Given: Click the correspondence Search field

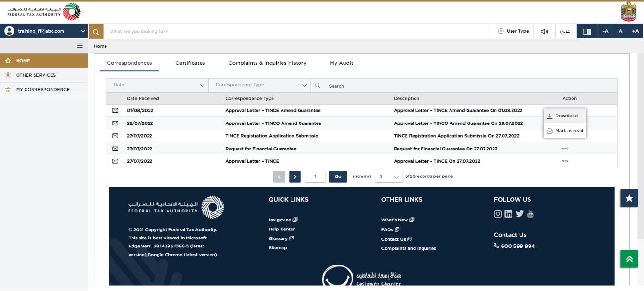Looking at the screenshot, I should 464,86.
